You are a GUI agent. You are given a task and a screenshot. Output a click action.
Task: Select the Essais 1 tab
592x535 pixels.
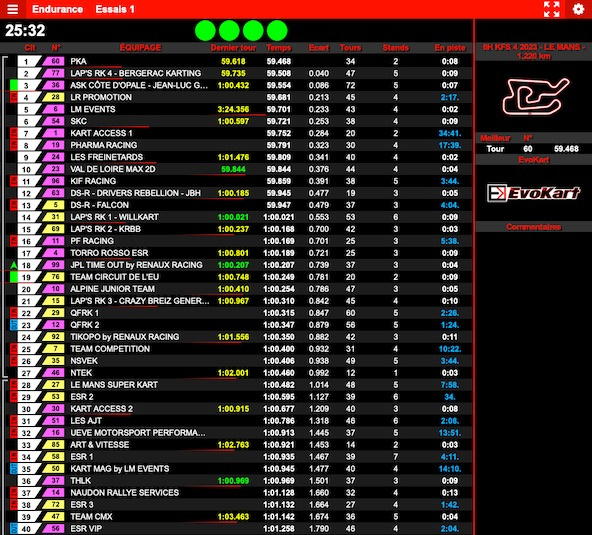coord(115,9)
